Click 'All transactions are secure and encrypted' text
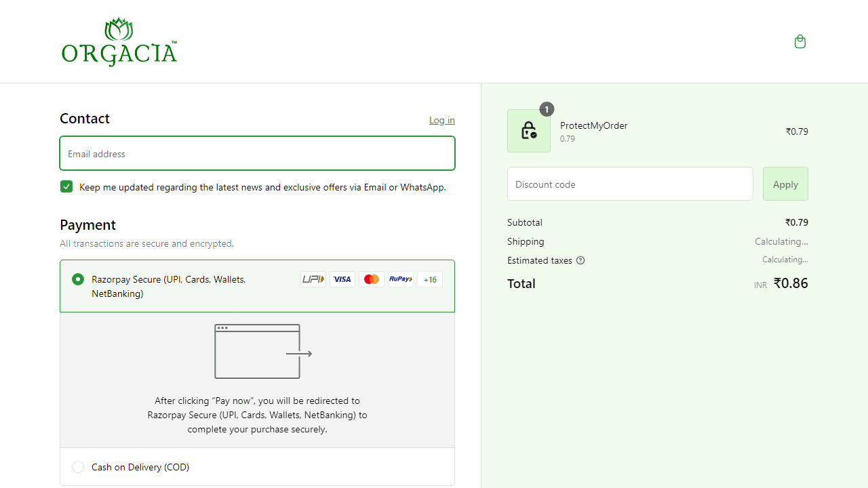Screen dimensions: 868x488 (146, 243)
